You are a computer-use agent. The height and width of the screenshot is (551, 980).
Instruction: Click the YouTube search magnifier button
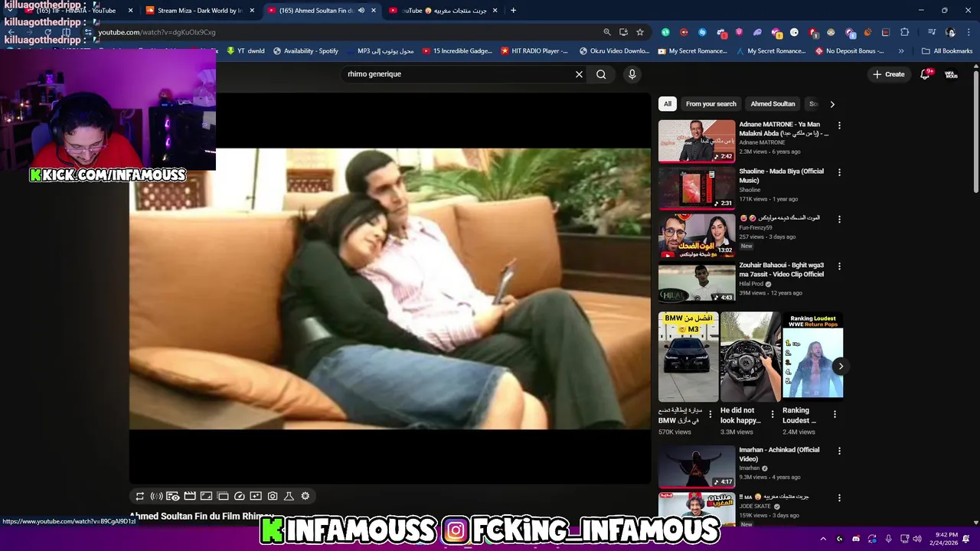coord(601,74)
